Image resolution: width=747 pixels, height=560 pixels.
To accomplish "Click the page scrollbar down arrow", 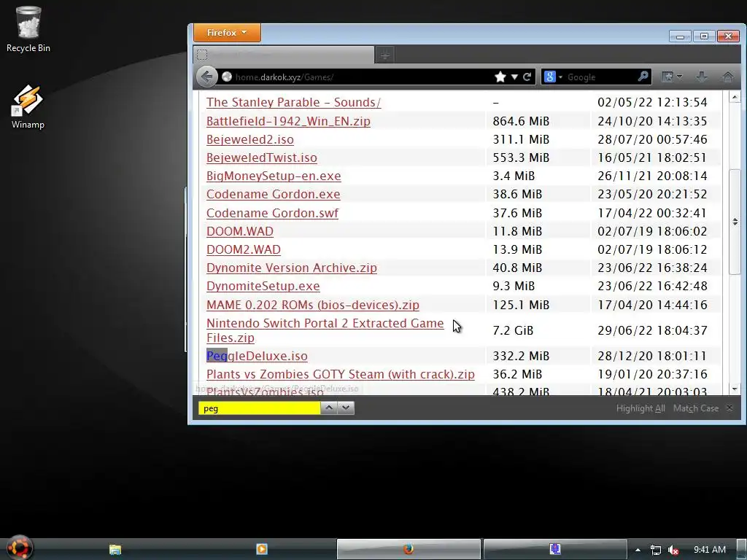I will pos(735,389).
